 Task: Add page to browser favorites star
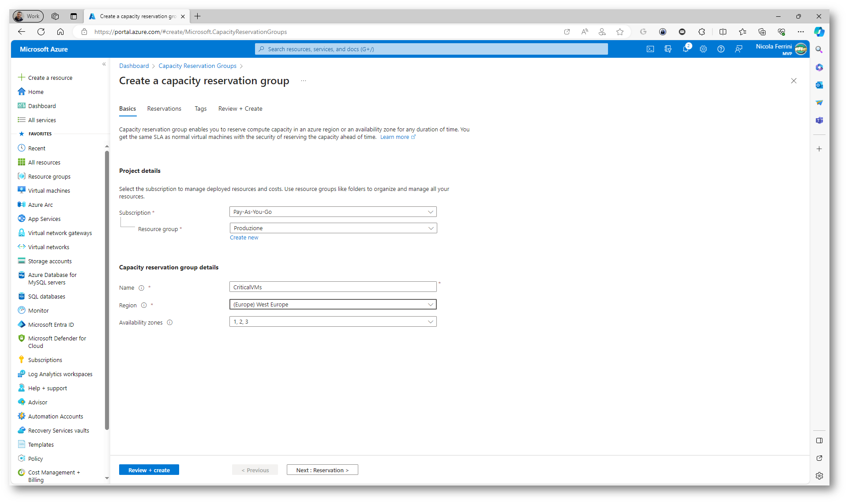point(620,32)
